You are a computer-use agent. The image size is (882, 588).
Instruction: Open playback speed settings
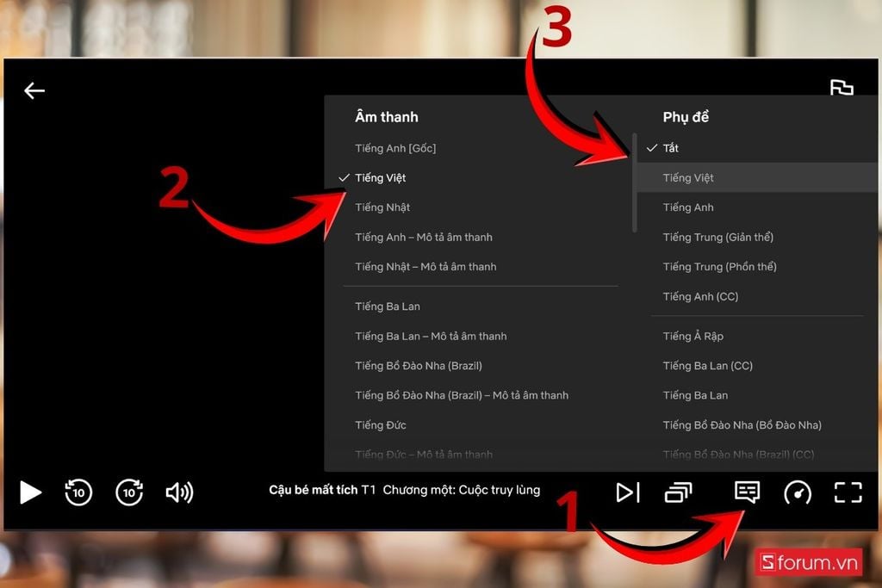797,492
